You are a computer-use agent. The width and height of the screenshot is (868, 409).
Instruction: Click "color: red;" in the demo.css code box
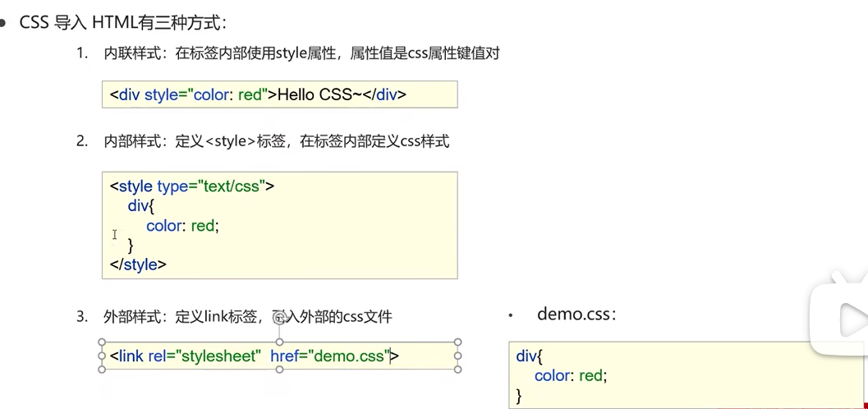click(x=571, y=376)
